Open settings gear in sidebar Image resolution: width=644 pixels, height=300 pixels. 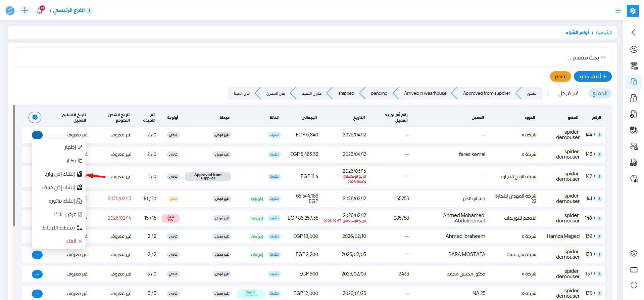(634, 254)
